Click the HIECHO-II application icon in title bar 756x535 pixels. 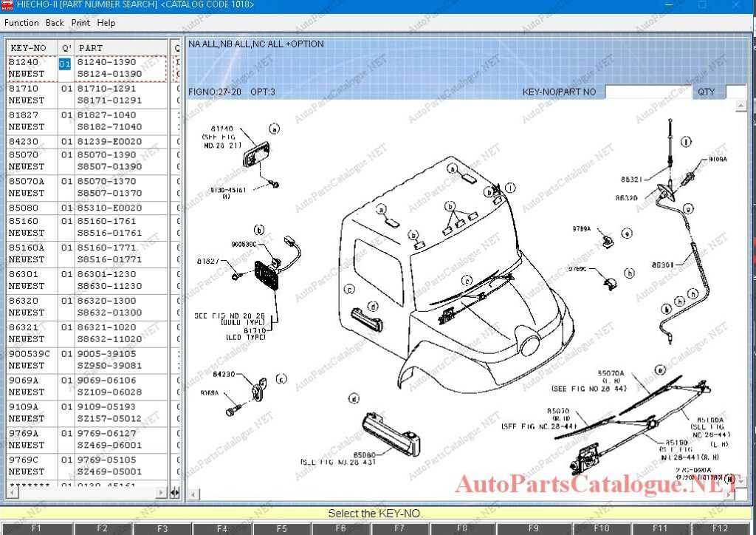pos(7,6)
